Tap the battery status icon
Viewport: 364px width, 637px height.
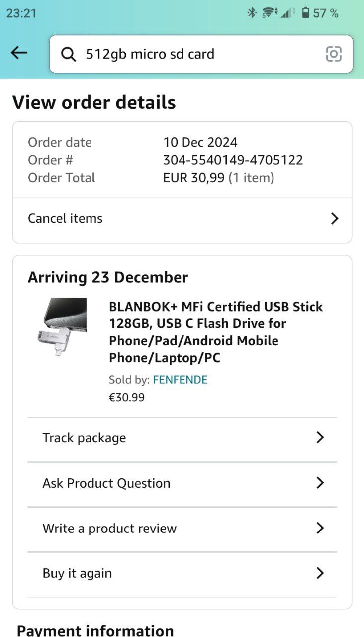(x=306, y=13)
